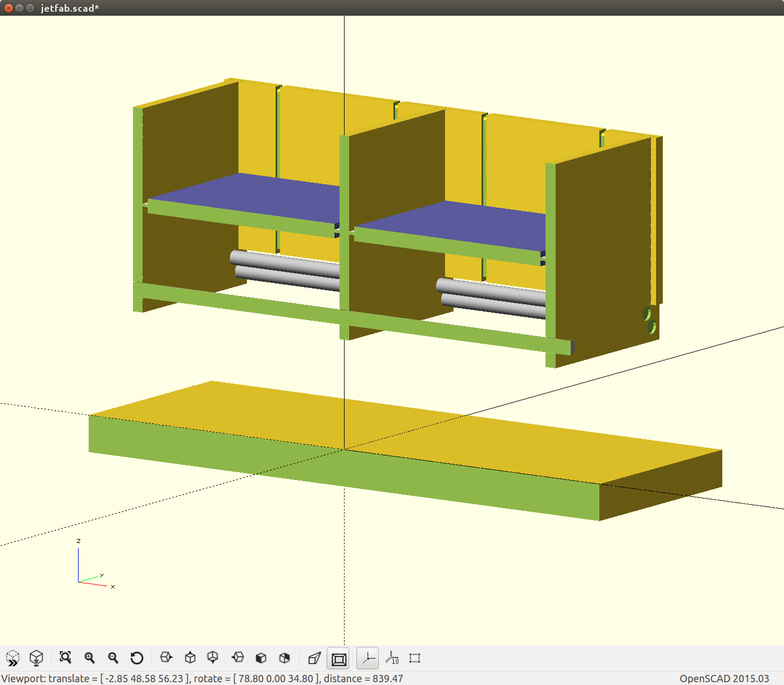Toggle the Show Axes button
784x685 pixels.
[368, 658]
